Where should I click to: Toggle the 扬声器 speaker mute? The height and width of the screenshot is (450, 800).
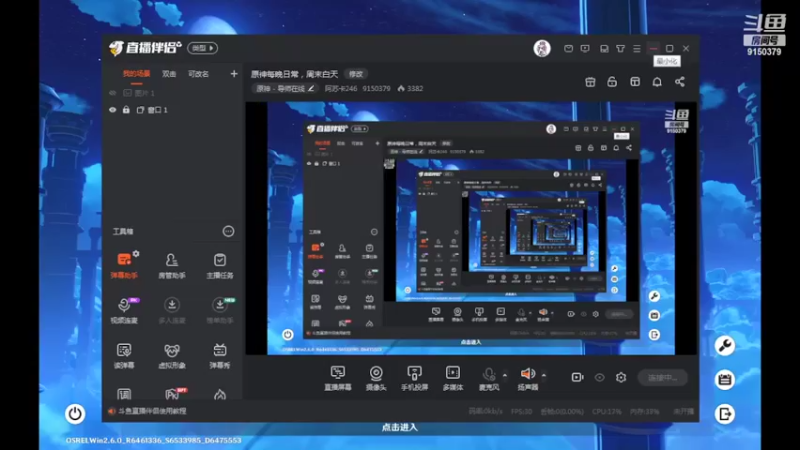[x=528, y=378]
